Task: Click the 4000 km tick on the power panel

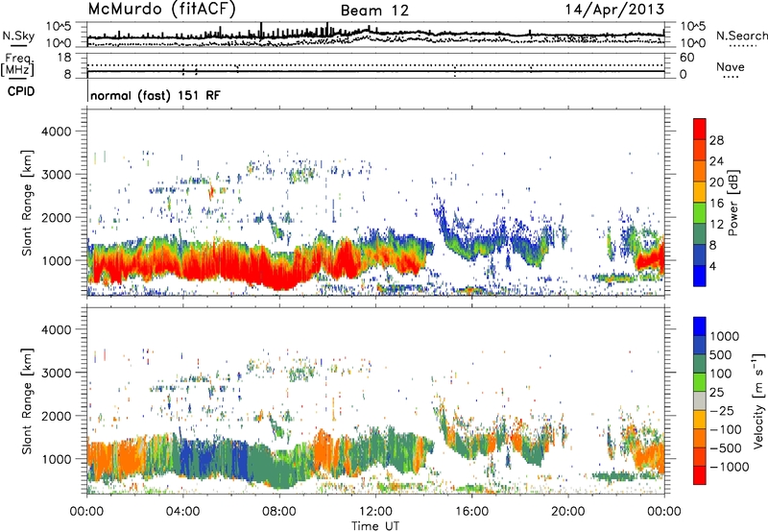Action: (x=57, y=132)
